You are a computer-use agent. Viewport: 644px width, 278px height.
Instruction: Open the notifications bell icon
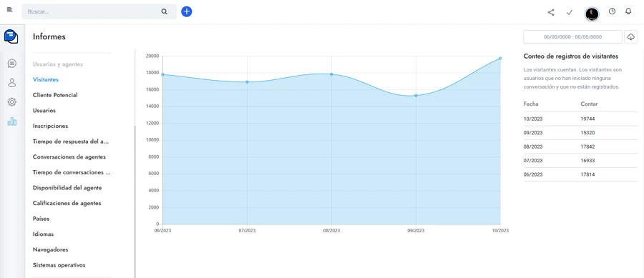(628, 11)
